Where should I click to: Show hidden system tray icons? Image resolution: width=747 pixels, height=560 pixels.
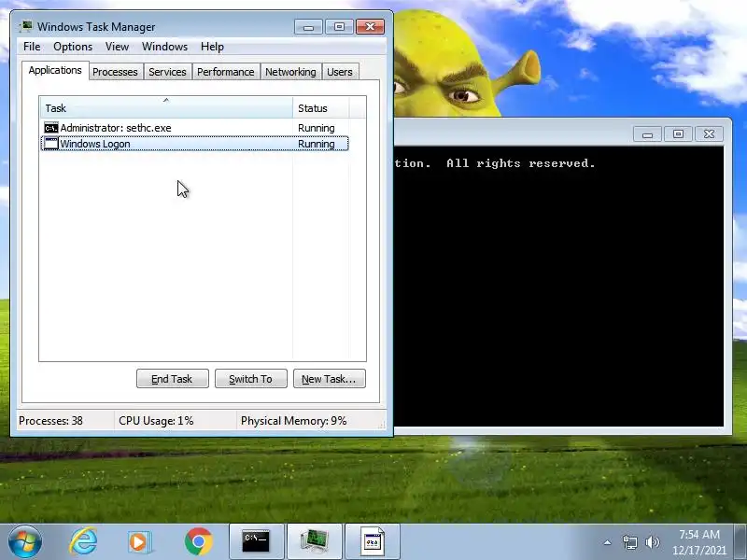pyautogui.click(x=608, y=542)
